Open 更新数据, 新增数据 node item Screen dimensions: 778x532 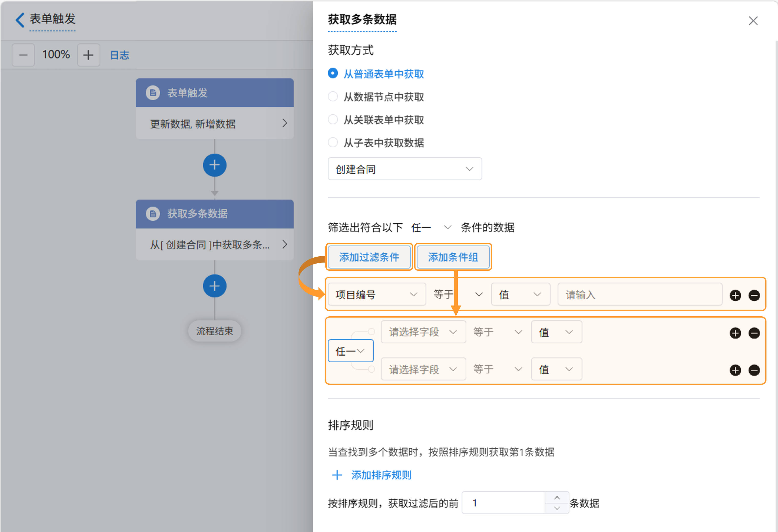pyautogui.click(x=215, y=123)
